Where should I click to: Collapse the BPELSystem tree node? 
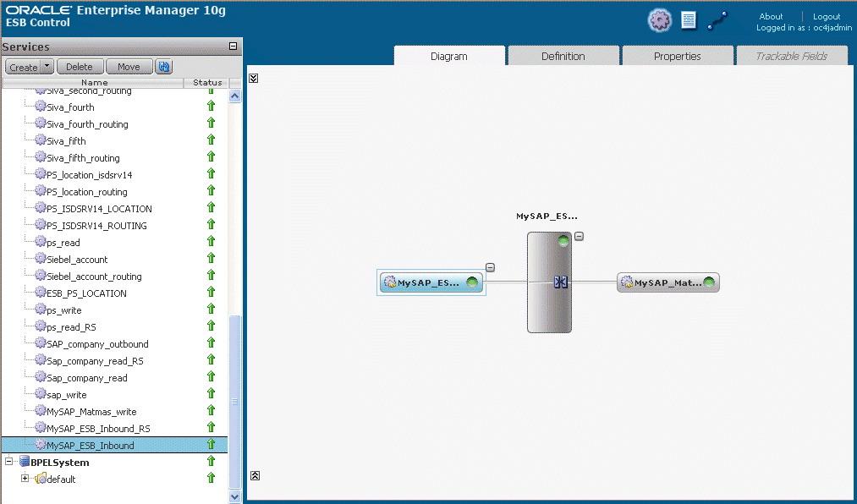(x=8, y=462)
